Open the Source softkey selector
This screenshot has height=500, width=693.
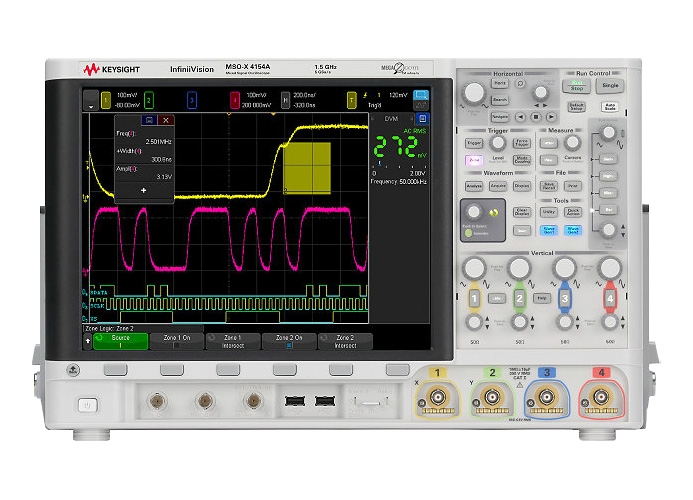tap(120, 341)
